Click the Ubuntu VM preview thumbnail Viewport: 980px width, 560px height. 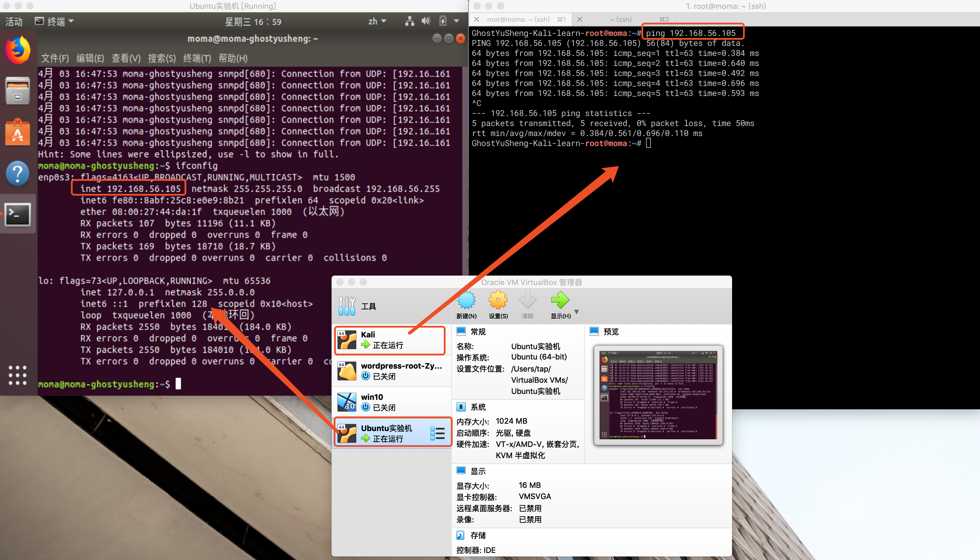point(658,395)
